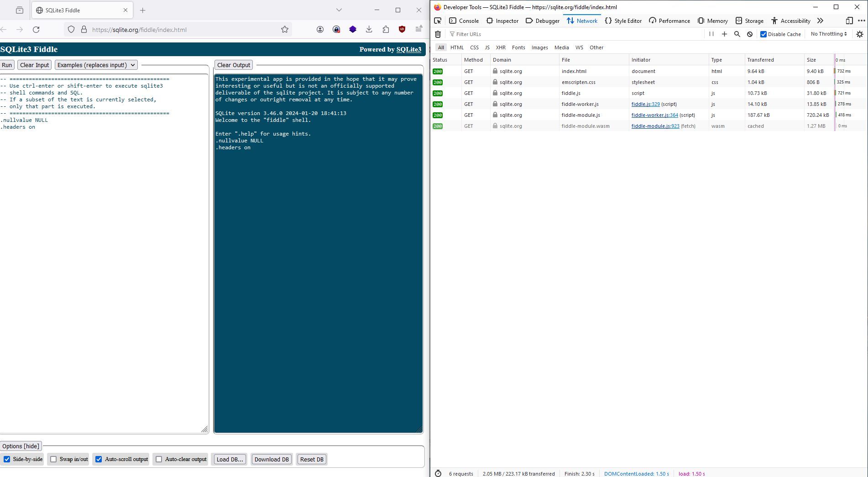Open DevTools three-dot options menu
The height and width of the screenshot is (477, 868).
(862, 21)
